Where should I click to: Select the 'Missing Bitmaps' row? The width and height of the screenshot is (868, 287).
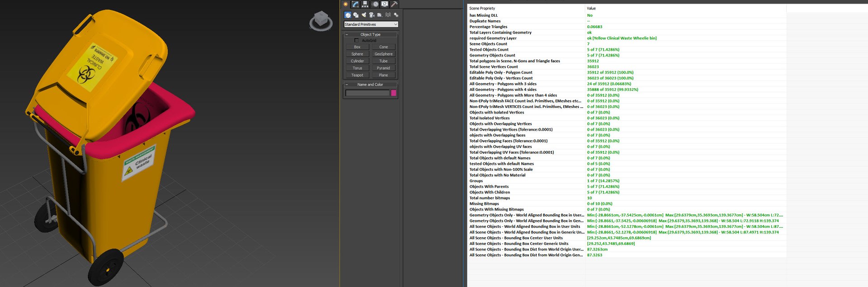point(626,204)
